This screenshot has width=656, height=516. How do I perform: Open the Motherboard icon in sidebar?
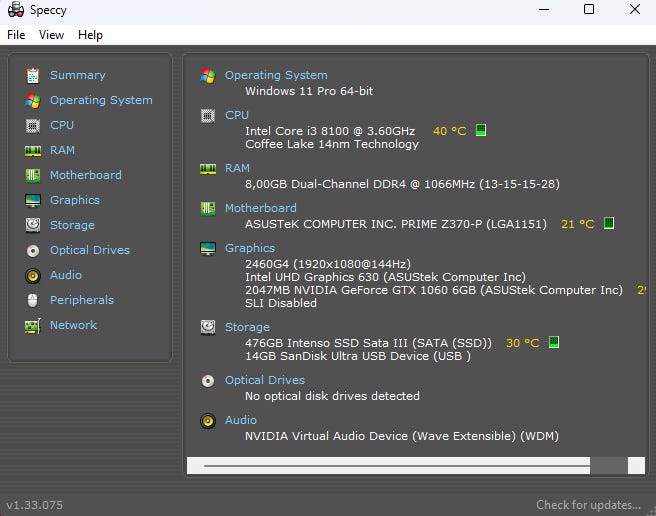click(x=33, y=175)
